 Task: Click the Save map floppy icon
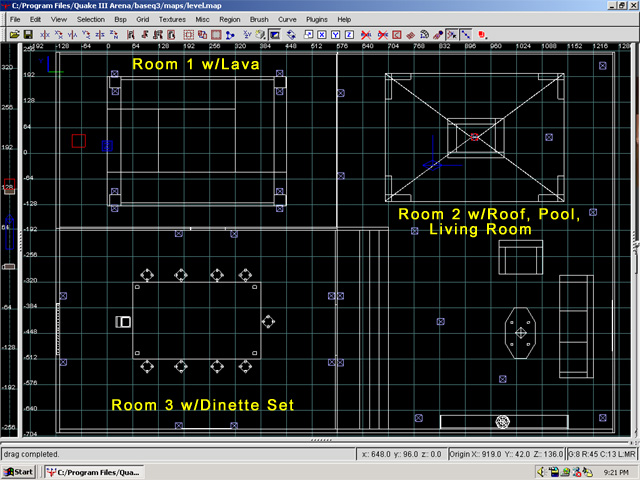[28, 35]
